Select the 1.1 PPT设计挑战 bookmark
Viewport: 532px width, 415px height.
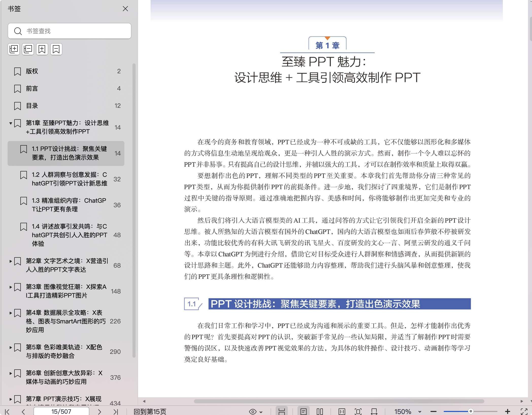(66, 153)
